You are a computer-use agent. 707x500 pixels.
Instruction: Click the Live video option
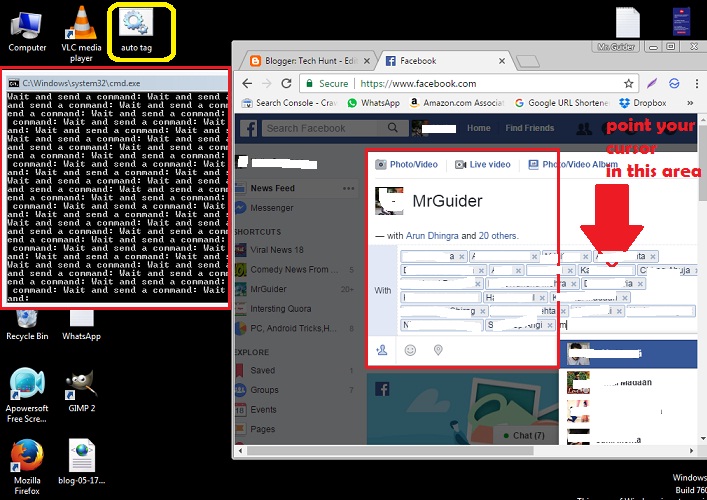click(482, 165)
